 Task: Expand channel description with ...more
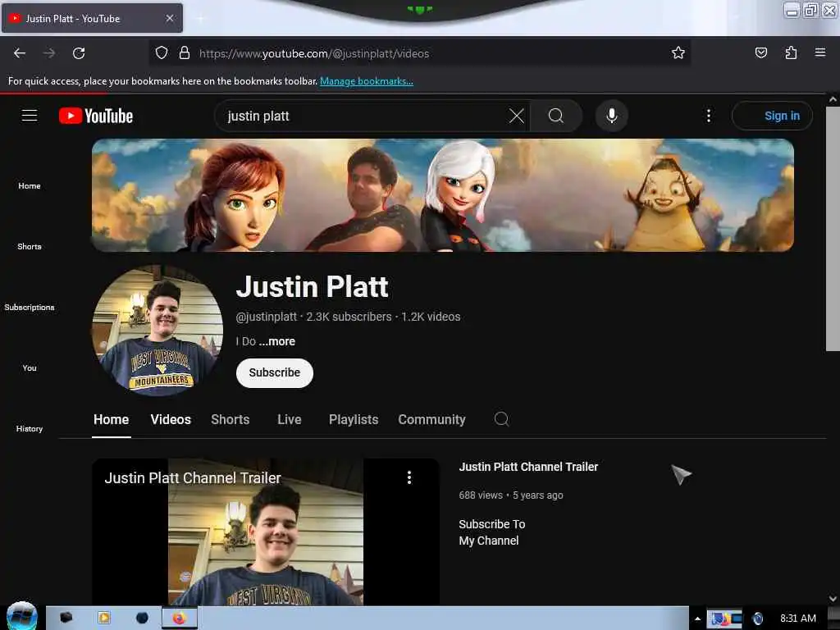tap(277, 341)
